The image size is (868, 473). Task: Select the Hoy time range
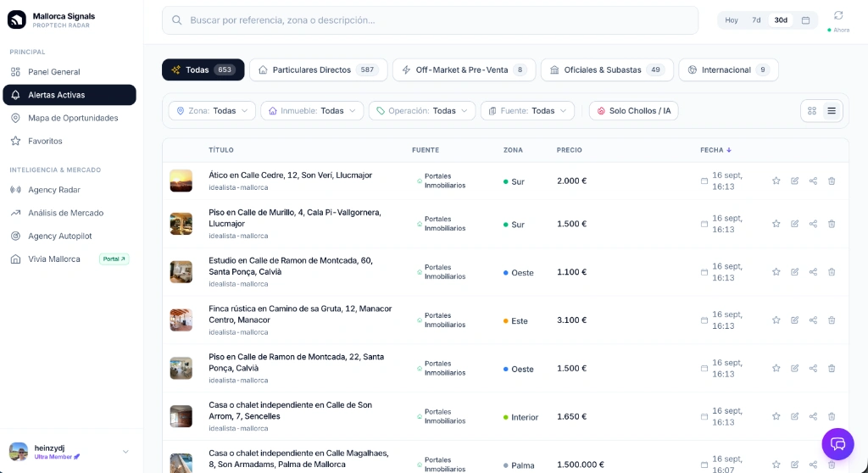click(x=732, y=20)
